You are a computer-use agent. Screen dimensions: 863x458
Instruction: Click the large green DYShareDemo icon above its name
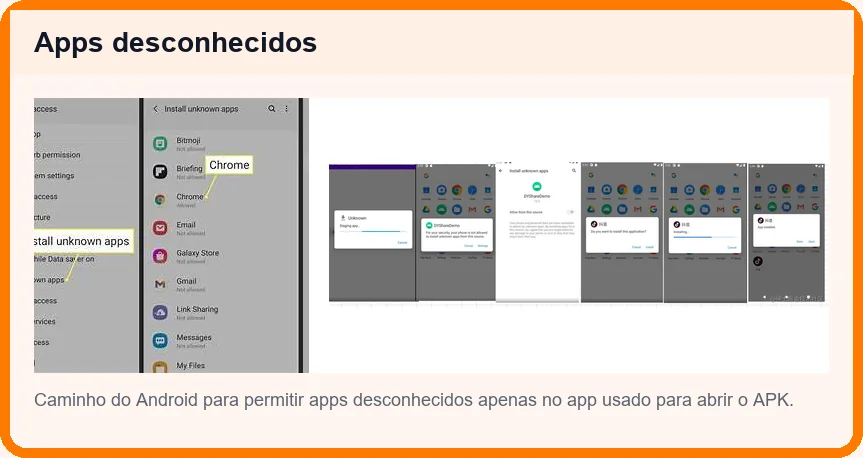[x=537, y=187]
